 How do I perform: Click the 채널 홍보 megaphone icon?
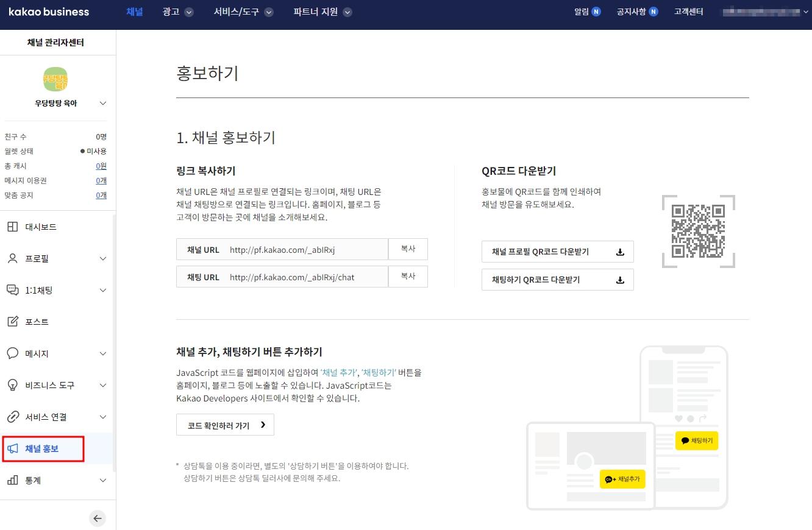[x=12, y=449]
